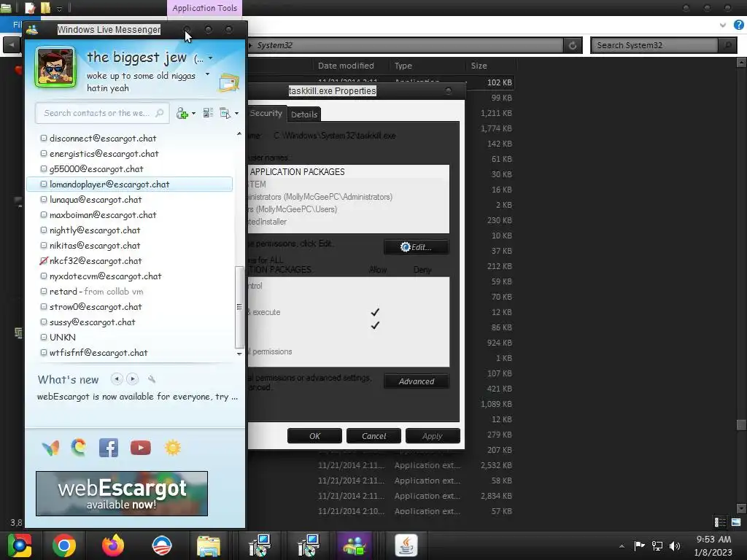The image size is (747, 560).
Task: Click Apply in taskkill.exe Properties
Action: coord(433,436)
